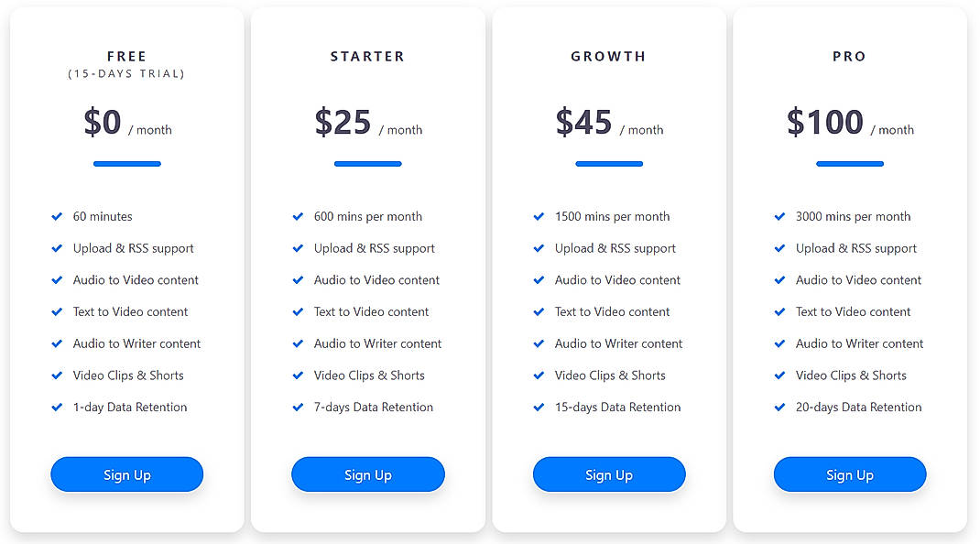Click the checkmark beside 1500 mins per month
The image size is (980, 544).
539,216
